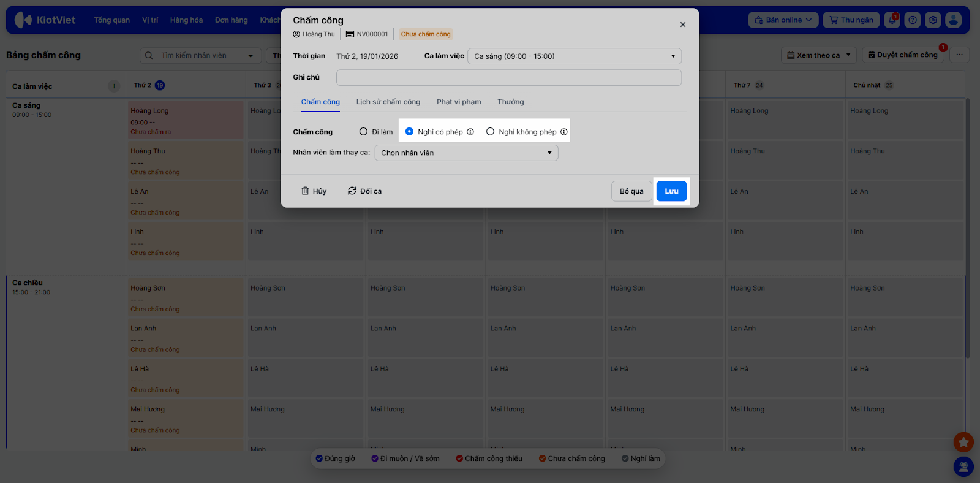The width and height of the screenshot is (980, 483).
Task: Open the Xem theo ca view dropdown
Action: coord(819,55)
